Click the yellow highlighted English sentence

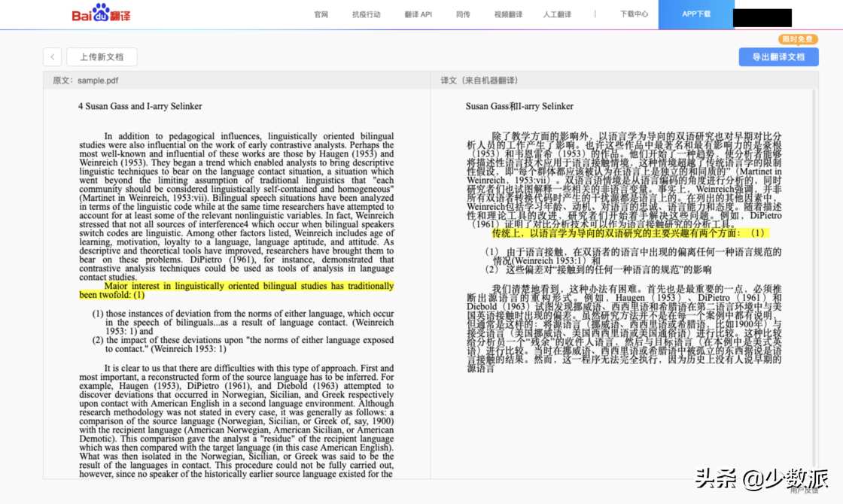point(248,287)
